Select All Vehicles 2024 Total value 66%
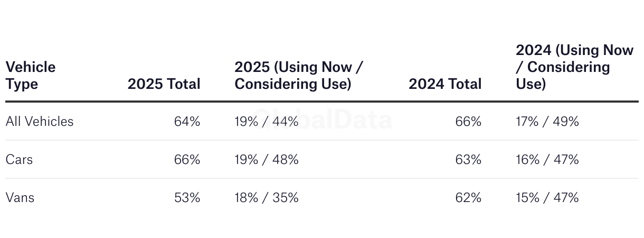Viewport: 644px width, 238px height. 468,121
